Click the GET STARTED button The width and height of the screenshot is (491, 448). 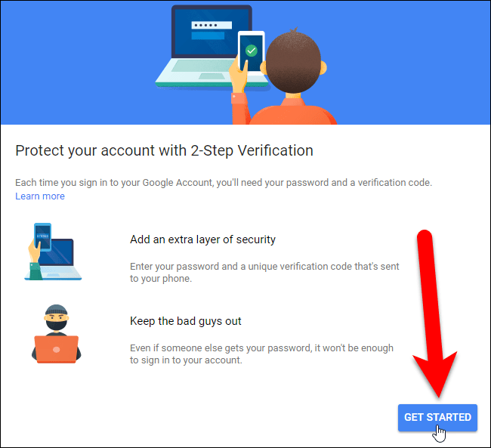pos(437,418)
